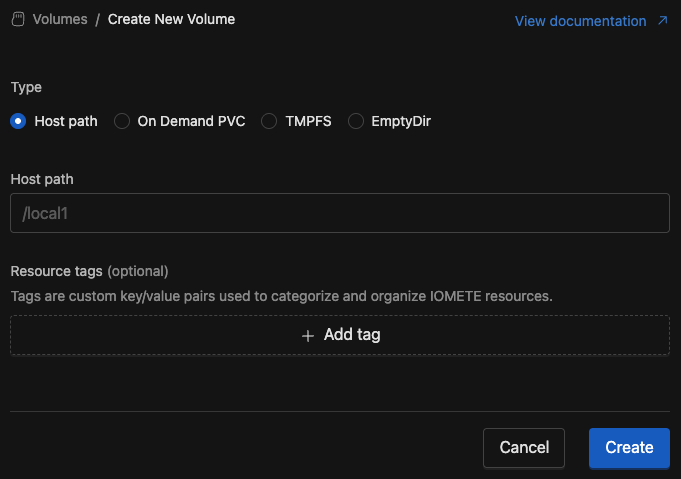Select the Host path radio button
This screenshot has height=479, width=681.
coord(18,121)
